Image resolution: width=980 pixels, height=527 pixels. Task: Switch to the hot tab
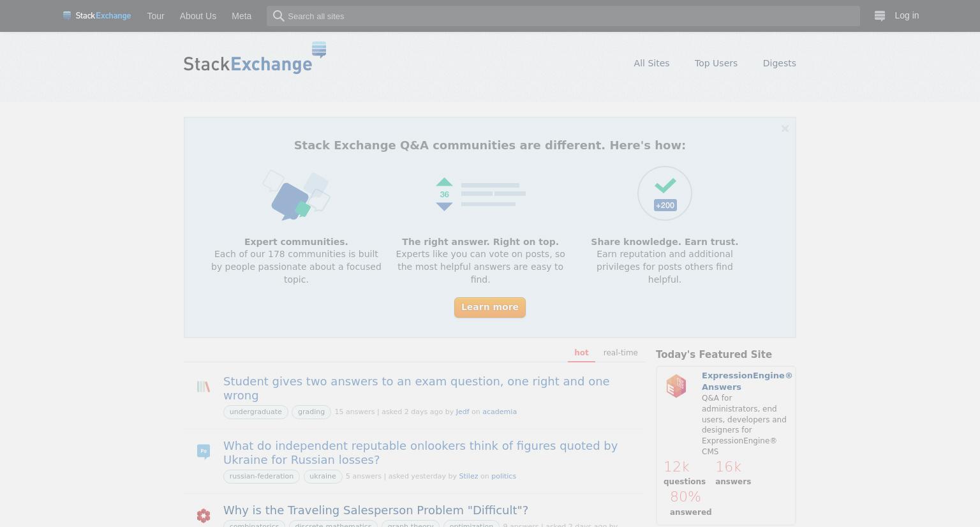tap(581, 353)
